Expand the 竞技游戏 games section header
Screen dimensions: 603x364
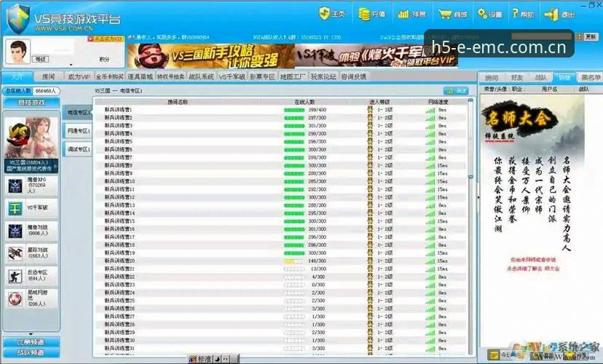pos(31,103)
